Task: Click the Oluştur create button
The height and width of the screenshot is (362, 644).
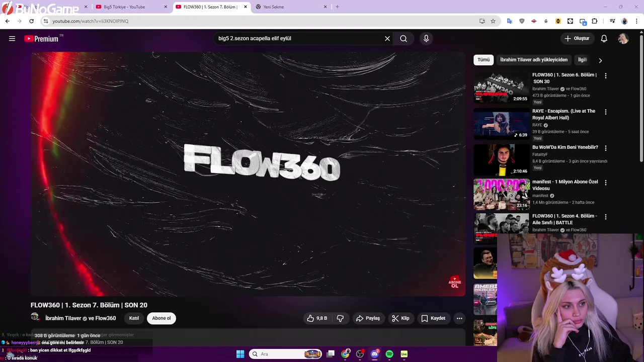Action: coord(577,39)
